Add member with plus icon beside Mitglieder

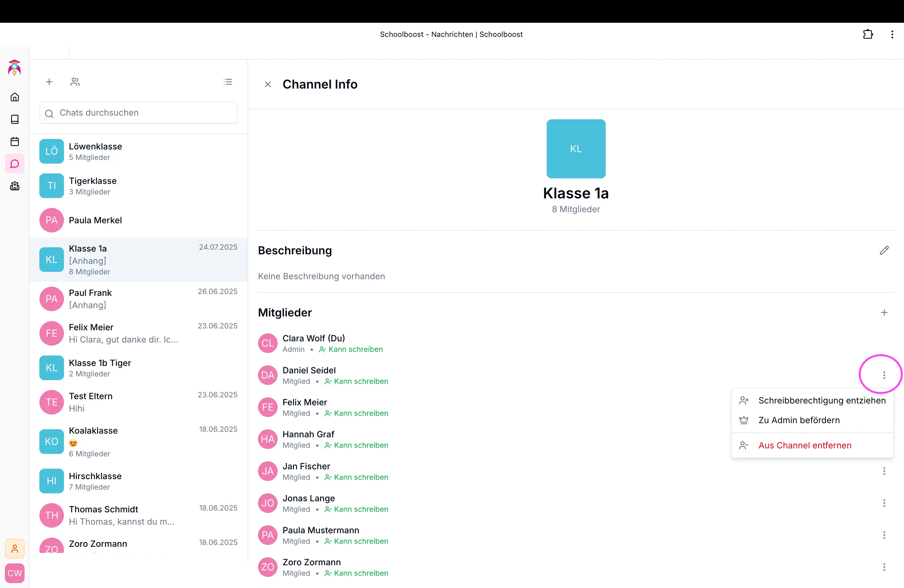point(884,313)
